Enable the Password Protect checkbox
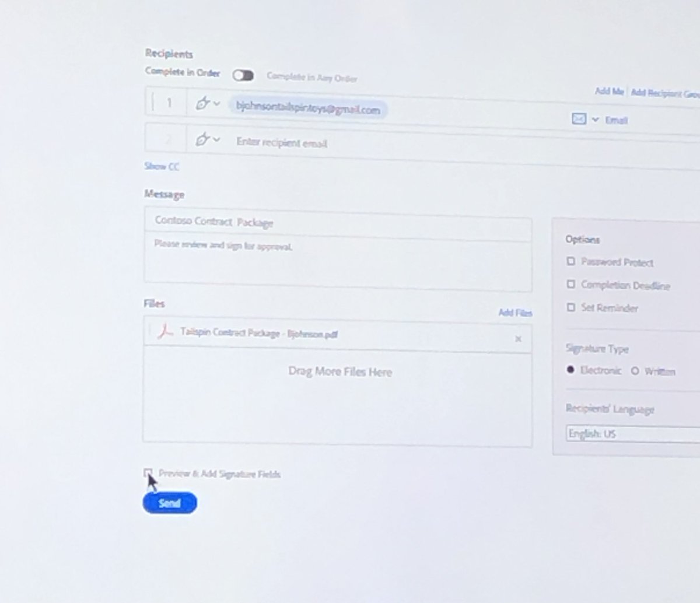Viewport: 700px width, 603px height. (571, 261)
